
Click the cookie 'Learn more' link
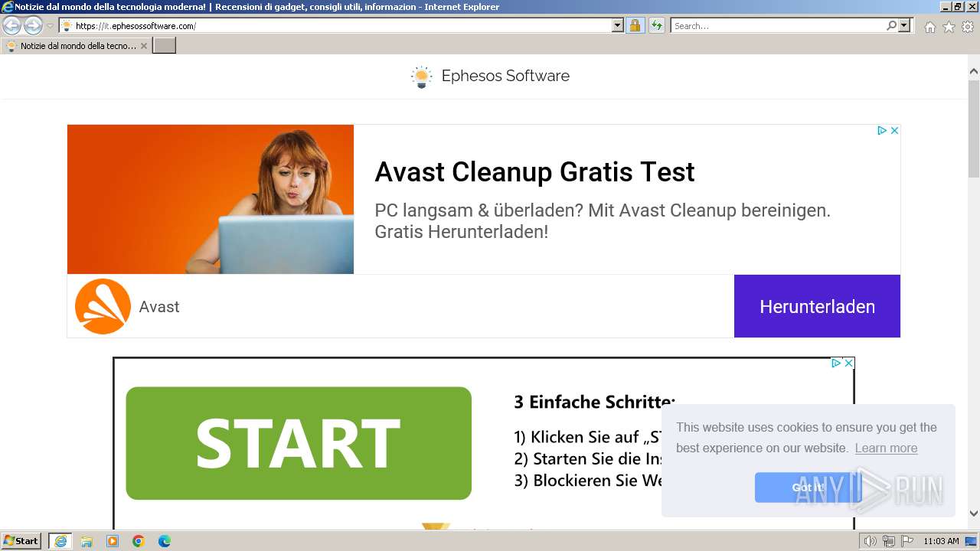[x=886, y=448]
